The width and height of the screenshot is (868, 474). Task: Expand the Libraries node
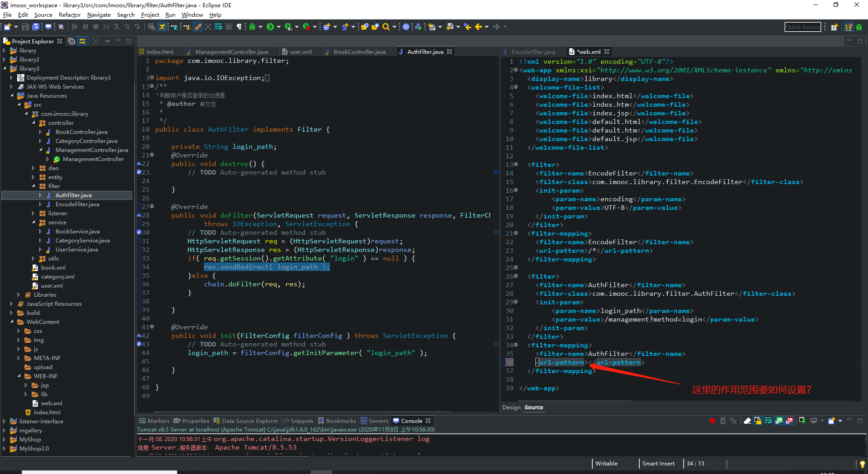19,295
